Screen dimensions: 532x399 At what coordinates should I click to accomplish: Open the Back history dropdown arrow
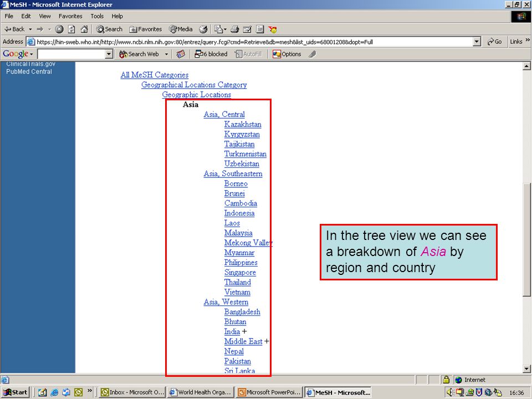coord(30,29)
